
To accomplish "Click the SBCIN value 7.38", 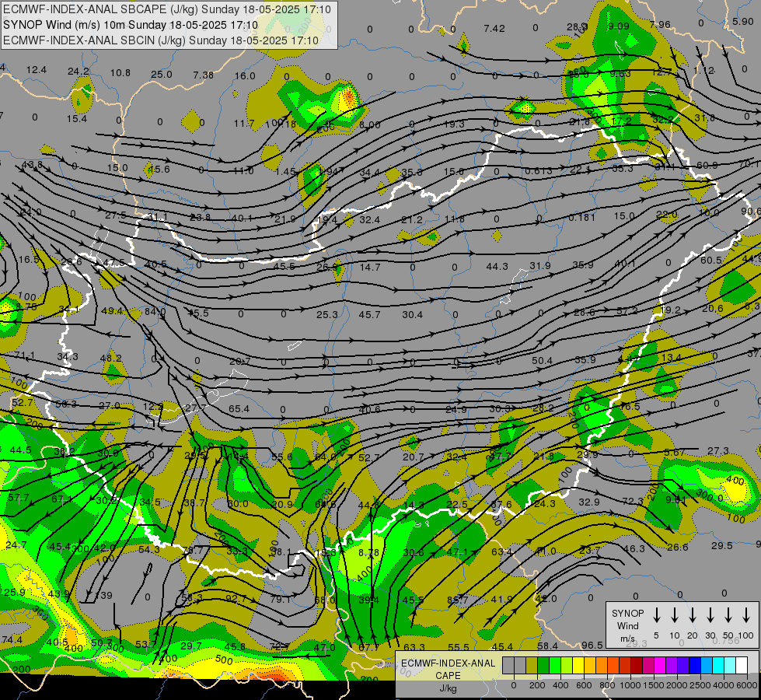I will (203, 75).
